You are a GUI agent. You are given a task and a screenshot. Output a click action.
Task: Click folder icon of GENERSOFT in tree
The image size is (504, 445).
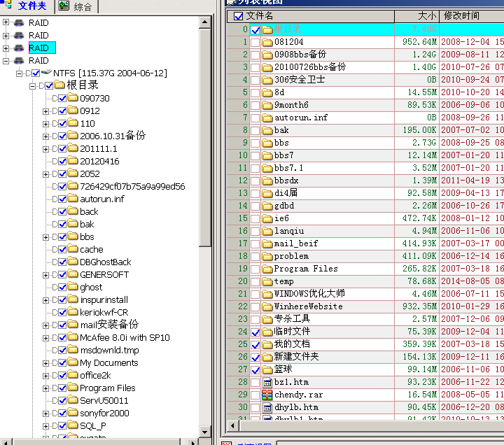(x=72, y=275)
